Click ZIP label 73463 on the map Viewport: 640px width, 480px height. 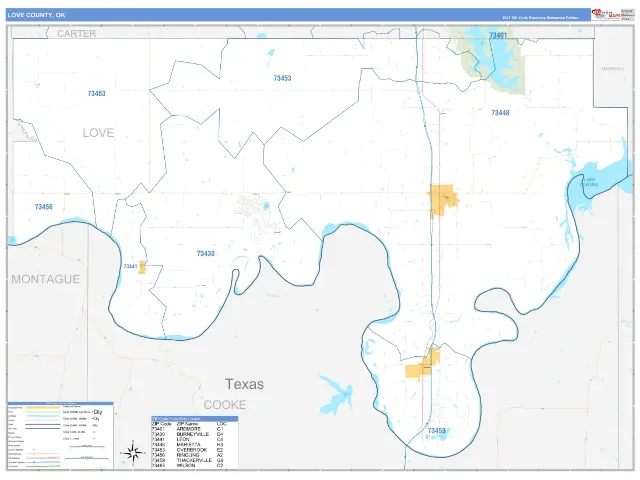point(97,93)
